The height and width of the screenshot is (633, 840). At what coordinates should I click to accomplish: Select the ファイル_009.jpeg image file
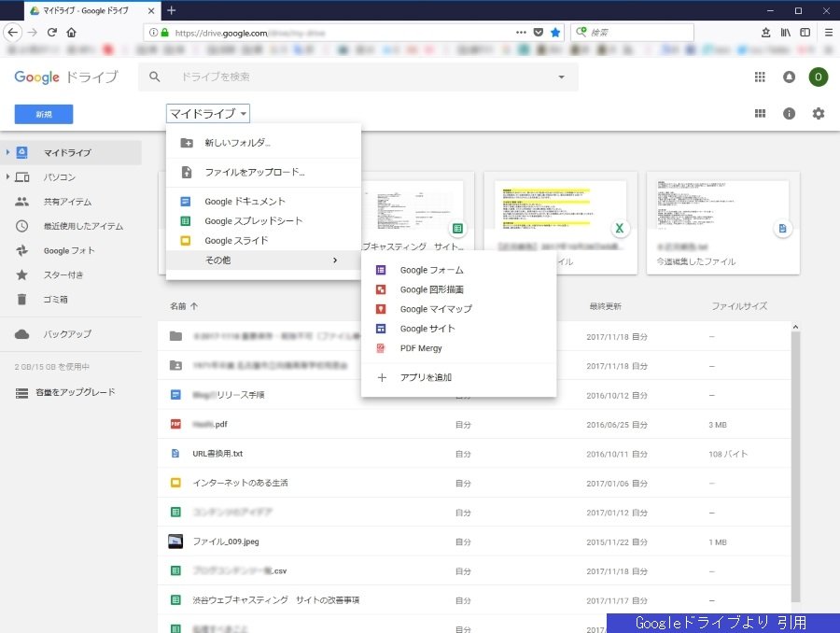coord(474,542)
